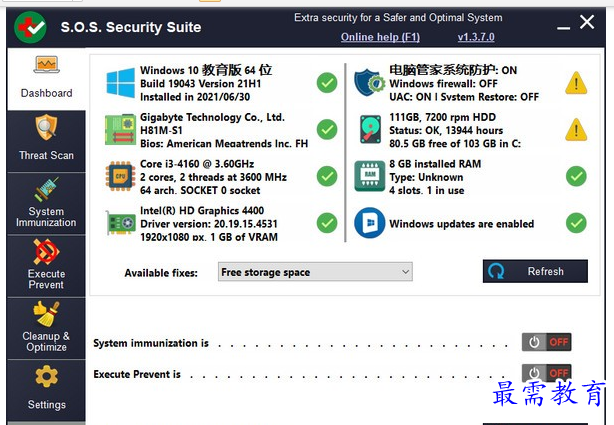Click the RAM module icon
The width and height of the screenshot is (614, 425).
(370, 176)
